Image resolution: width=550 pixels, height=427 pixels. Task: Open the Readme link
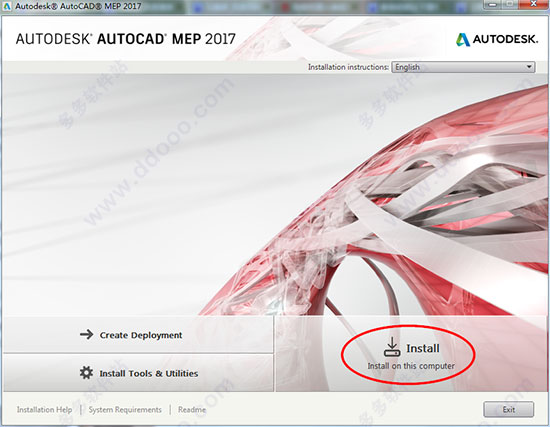coord(192,410)
